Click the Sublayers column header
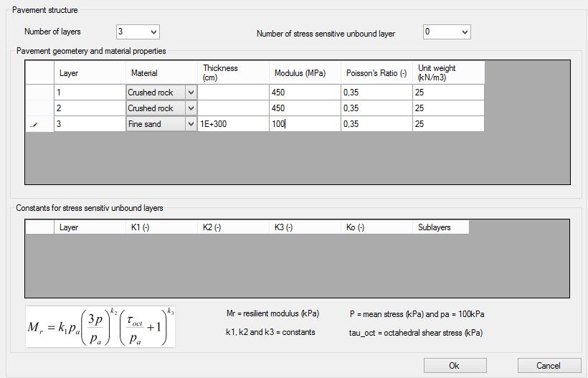 tap(440, 227)
